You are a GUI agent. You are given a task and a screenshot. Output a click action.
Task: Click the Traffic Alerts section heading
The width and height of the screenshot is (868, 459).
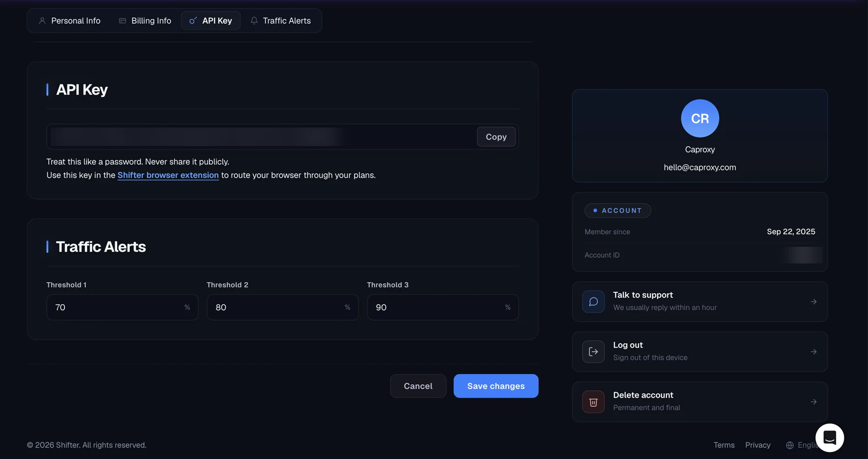click(x=101, y=247)
